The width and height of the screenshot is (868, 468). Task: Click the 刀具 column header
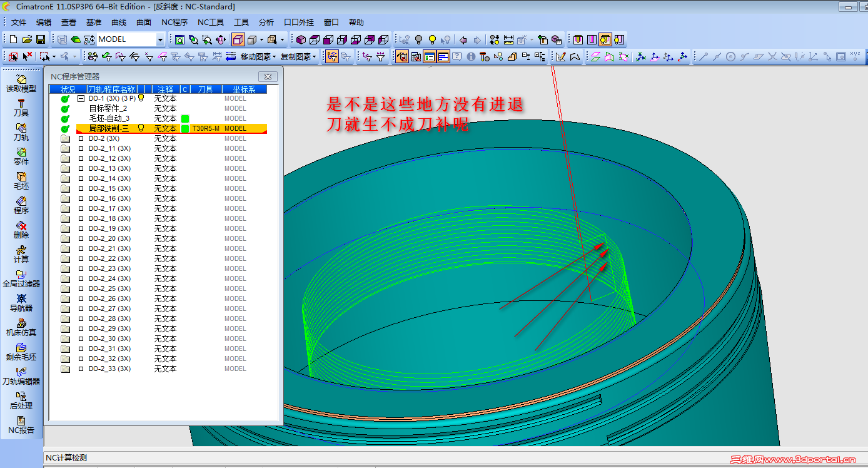pos(205,89)
